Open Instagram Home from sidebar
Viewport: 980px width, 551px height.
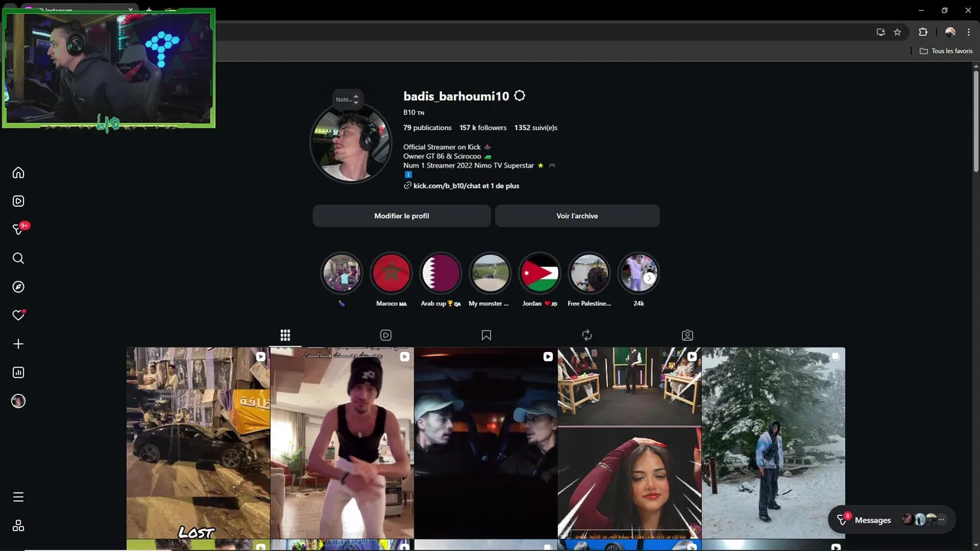point(18,173)
